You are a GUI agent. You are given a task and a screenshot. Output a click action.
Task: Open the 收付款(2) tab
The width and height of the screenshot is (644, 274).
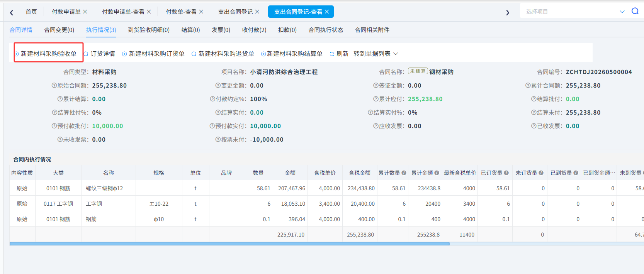point(254,30)
